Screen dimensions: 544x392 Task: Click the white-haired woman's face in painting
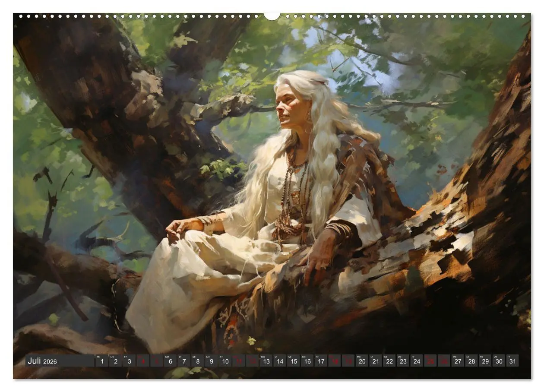point(288,107)
